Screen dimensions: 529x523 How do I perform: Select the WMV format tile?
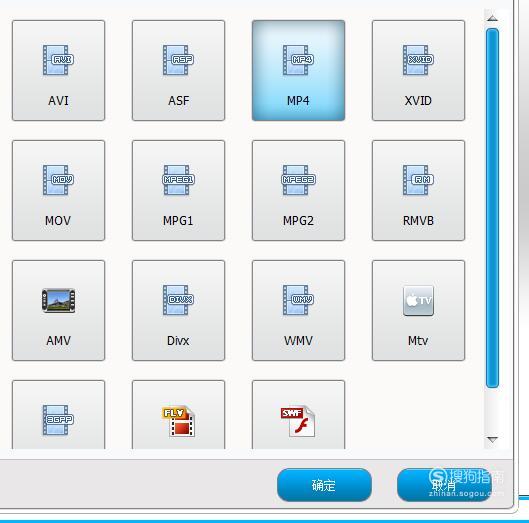click(x=298, y=310)
